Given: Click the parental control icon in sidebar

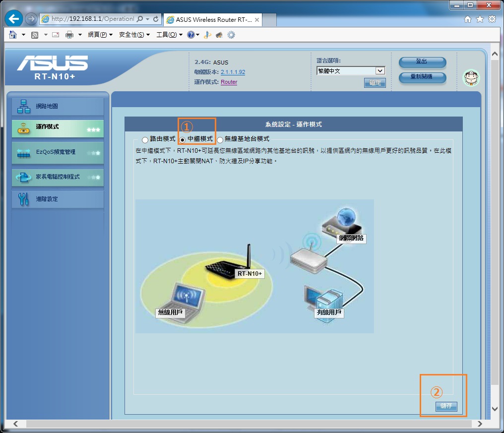Looking at the screenshot, I should (23, 177).
